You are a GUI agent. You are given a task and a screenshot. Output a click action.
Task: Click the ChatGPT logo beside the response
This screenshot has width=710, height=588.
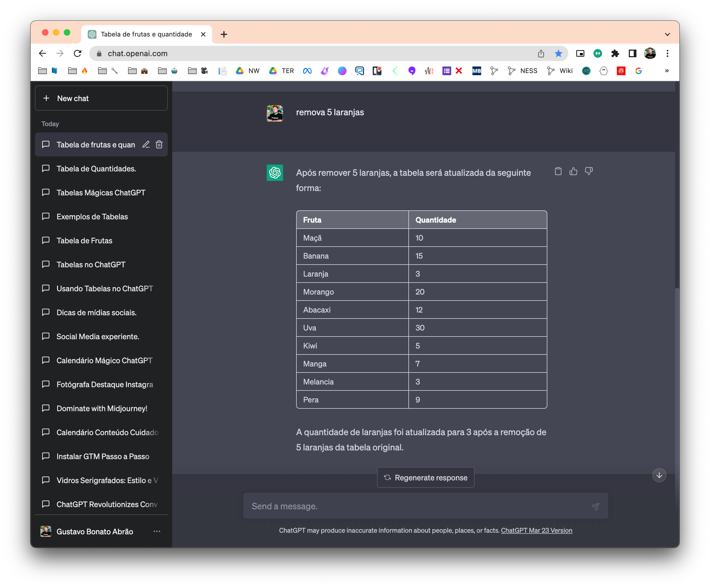coord(275,173)
